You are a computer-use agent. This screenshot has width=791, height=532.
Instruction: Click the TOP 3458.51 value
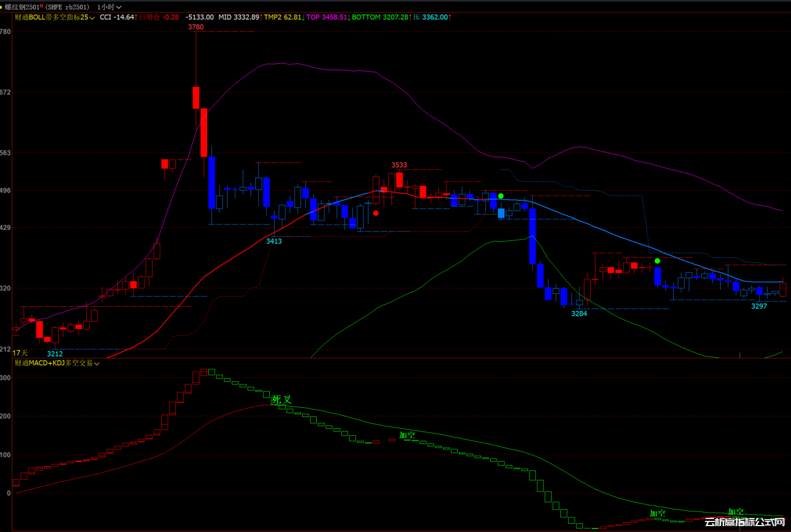[x=328, y=18]
